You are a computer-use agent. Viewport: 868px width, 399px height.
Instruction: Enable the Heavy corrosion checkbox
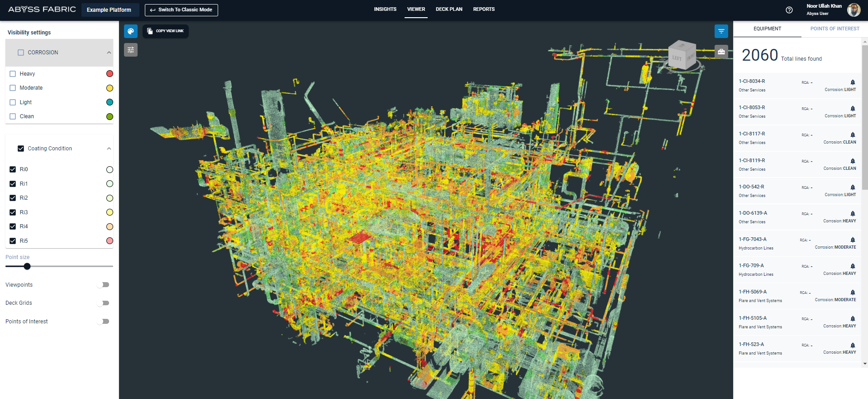13,74
